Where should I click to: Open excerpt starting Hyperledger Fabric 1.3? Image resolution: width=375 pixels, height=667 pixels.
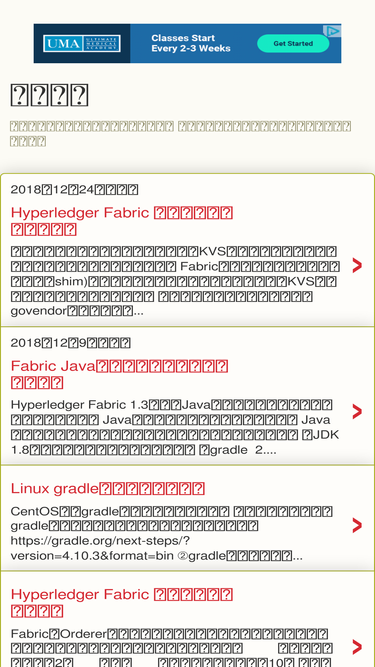click(x=175, y=427)
